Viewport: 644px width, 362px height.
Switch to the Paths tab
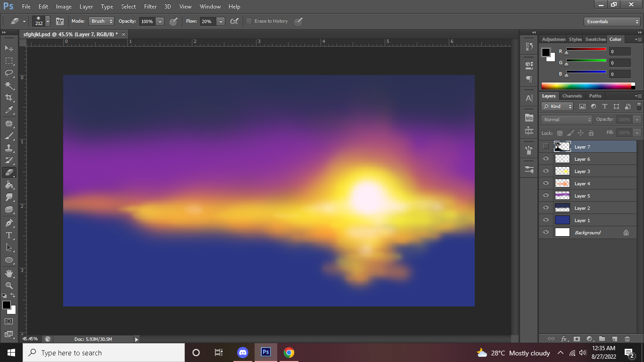click(x=595, y=96)
